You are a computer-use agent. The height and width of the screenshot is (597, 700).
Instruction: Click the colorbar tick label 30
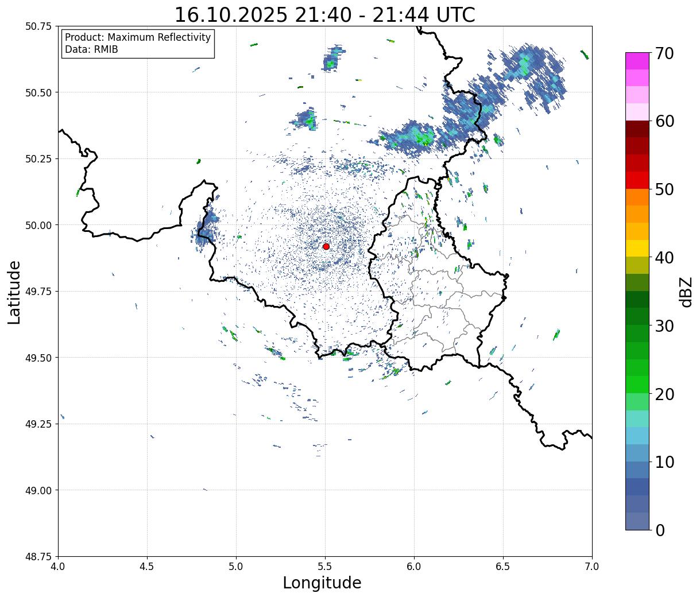coord(664,325)
